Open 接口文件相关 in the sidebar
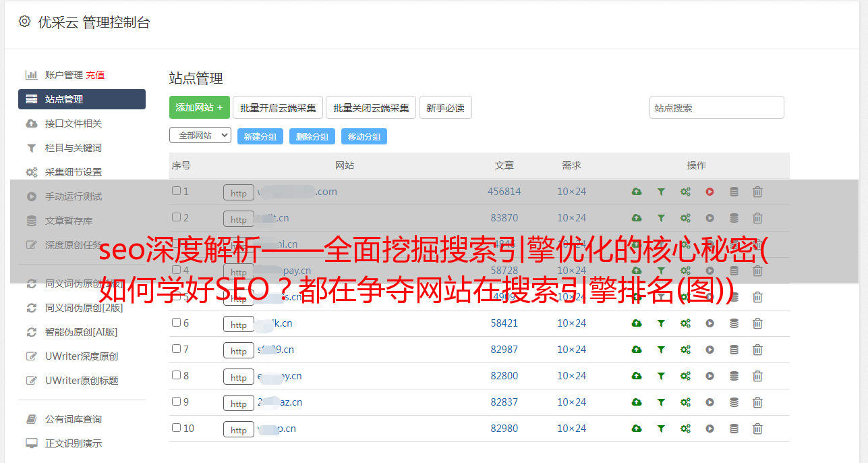 [74, 124]
